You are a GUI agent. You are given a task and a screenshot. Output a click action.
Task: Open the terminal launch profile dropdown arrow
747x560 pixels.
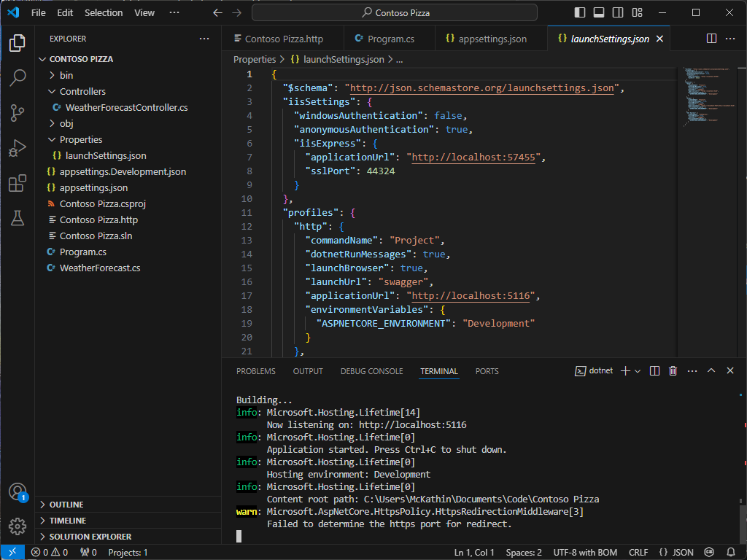[x=638, y=371]
